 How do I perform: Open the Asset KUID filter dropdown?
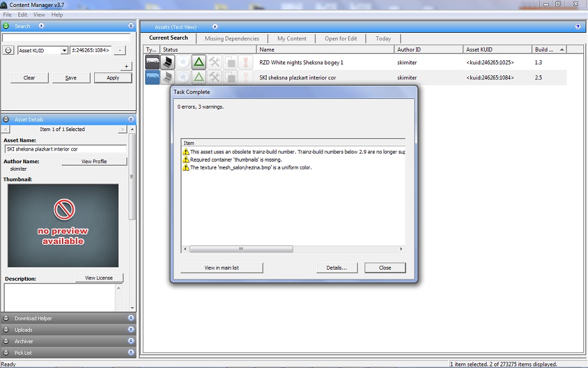64,51
